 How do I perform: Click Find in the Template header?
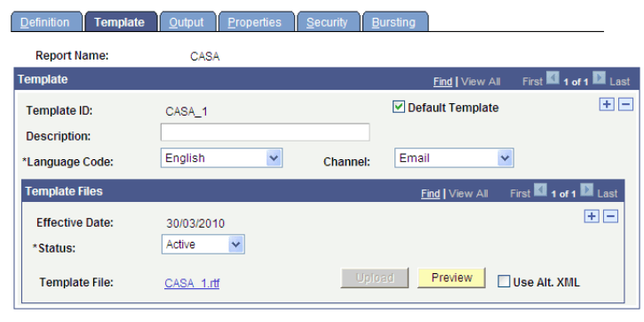point(442,82)
